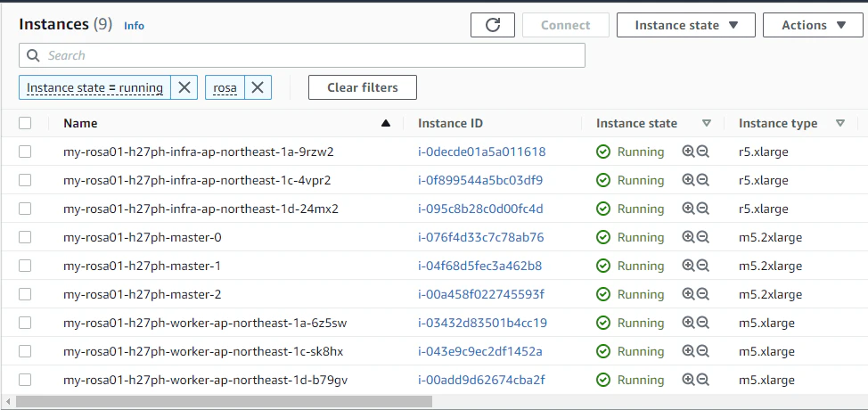Viewport: 868px width, 410px height.
Task: Click Clear filters button
Action: pyautogui.click(x=363, y=87)
